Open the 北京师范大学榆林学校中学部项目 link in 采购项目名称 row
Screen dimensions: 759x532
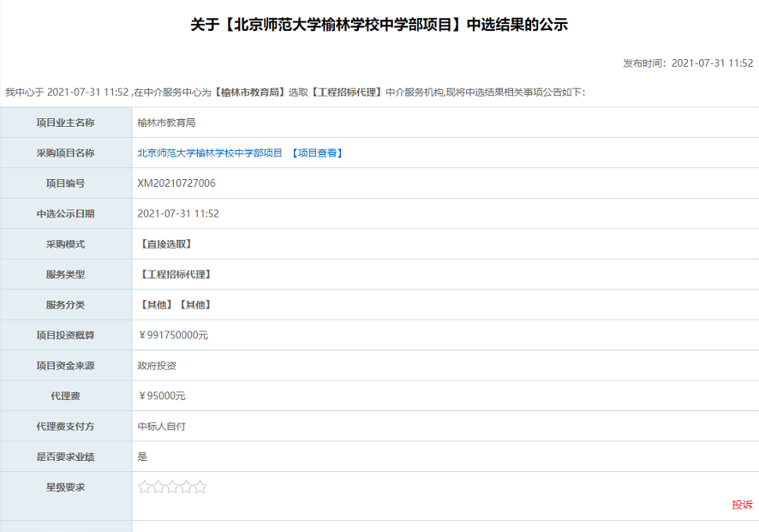click(210, 153)
